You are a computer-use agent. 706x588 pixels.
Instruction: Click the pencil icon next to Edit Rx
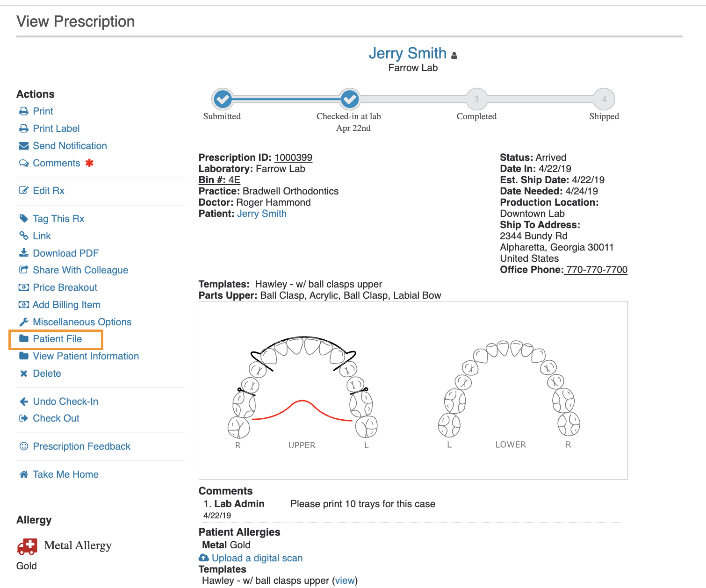[23, 191]
